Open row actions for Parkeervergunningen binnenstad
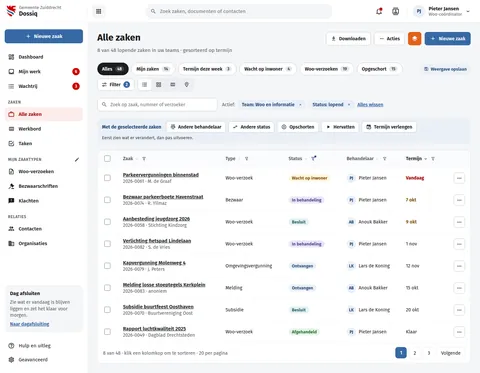 (x=459, y=178)
